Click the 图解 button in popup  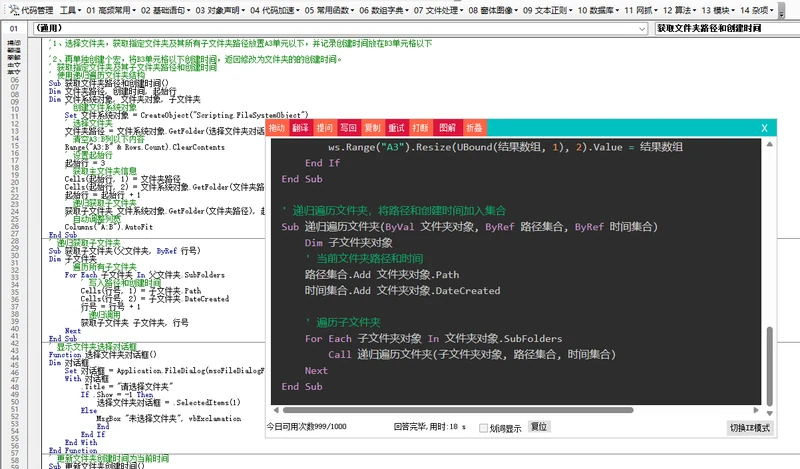click(447, 128)
